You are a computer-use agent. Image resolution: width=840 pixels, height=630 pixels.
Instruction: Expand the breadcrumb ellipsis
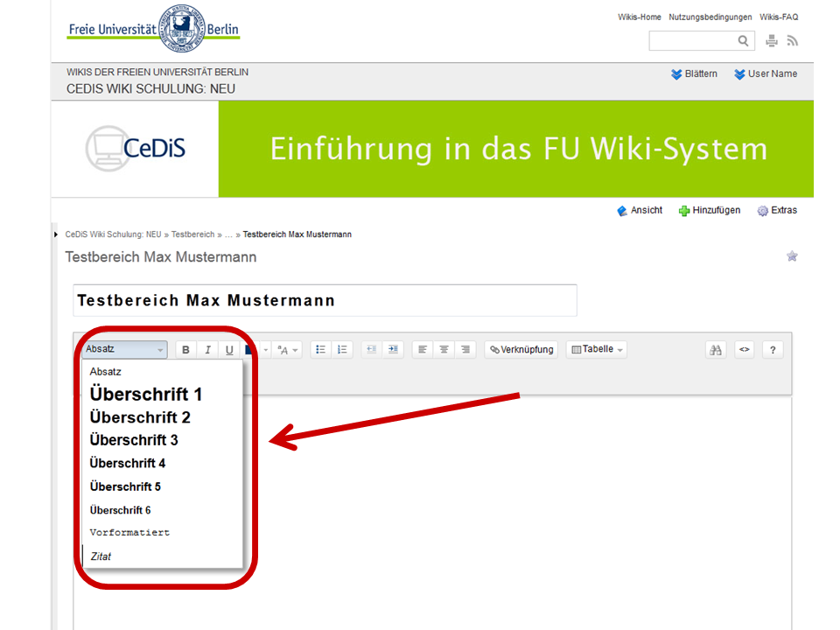tap(228, 234)
